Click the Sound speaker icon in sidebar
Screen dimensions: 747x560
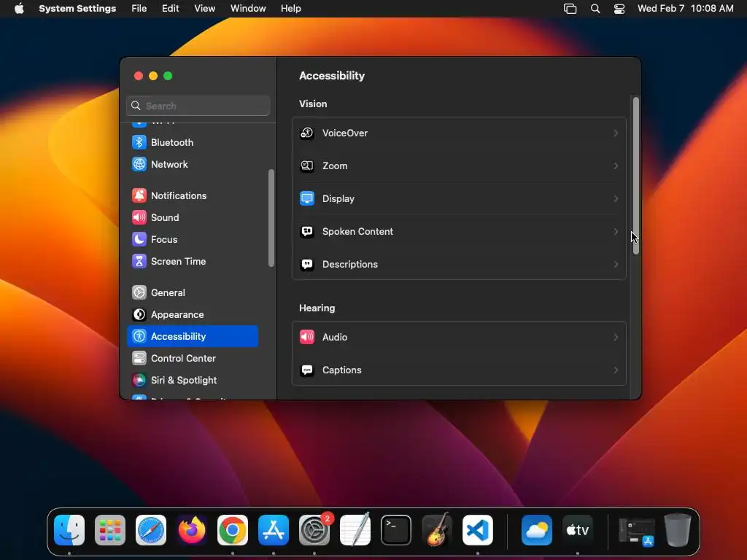click(139, 217)
